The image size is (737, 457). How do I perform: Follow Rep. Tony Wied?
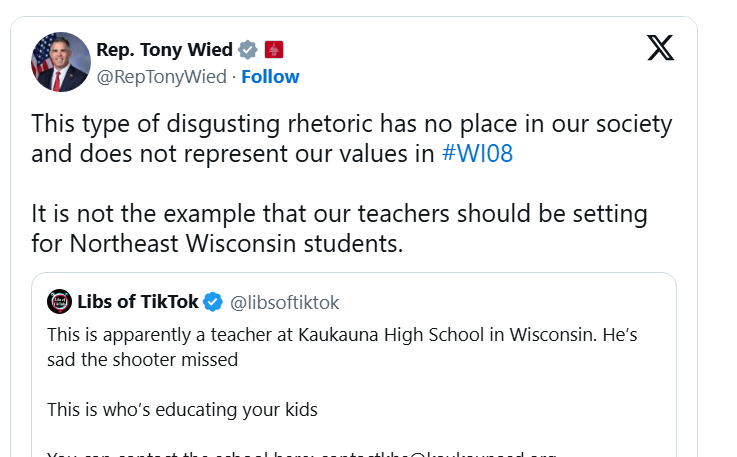click(270, 77)
